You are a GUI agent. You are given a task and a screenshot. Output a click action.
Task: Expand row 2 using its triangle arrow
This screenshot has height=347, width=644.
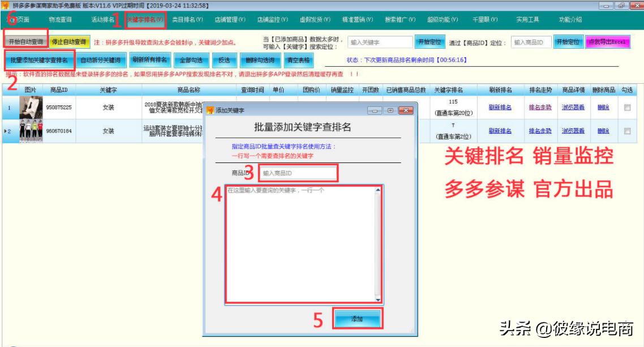click(x=5, y=131)
